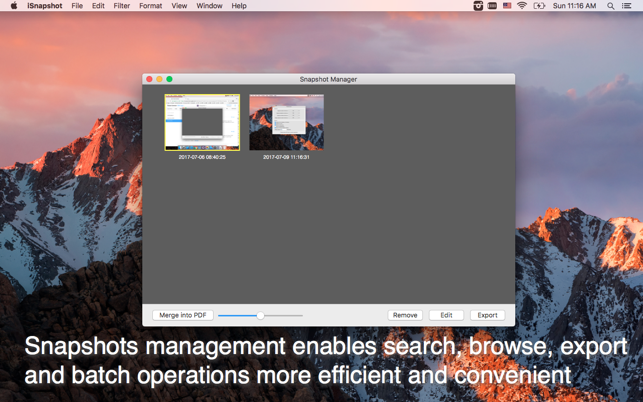The width and height of the screenshot is (643, 402).
Task: Open Notification Center list icon
Action: pos(627,6)
